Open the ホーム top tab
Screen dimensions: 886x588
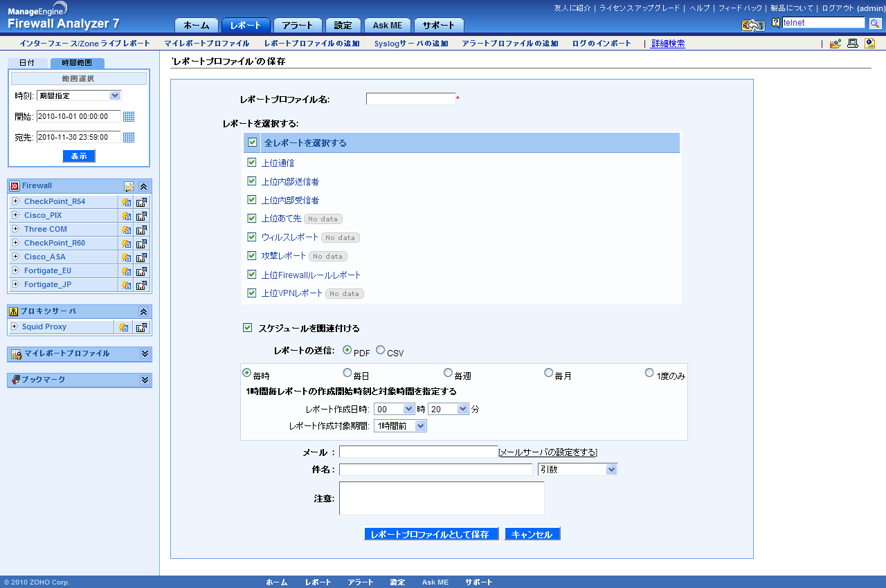[197, 26]
